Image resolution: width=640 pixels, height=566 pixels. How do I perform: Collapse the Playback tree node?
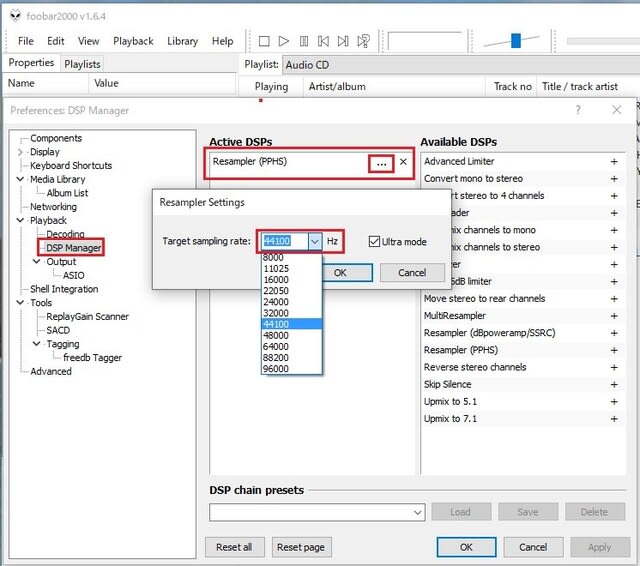[x=20, y=220]
